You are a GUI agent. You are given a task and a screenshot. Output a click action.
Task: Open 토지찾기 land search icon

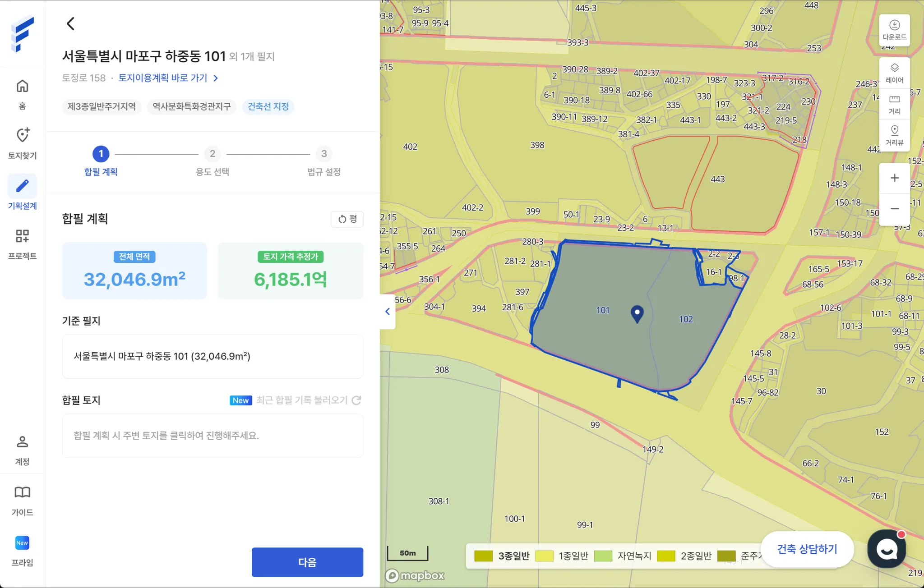click(22, 135)
